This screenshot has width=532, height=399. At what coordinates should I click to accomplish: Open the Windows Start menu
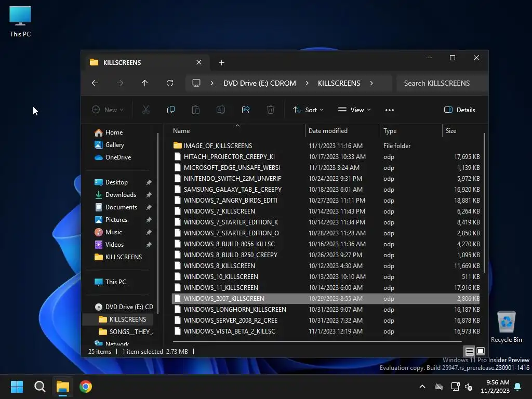pos(17,387)
